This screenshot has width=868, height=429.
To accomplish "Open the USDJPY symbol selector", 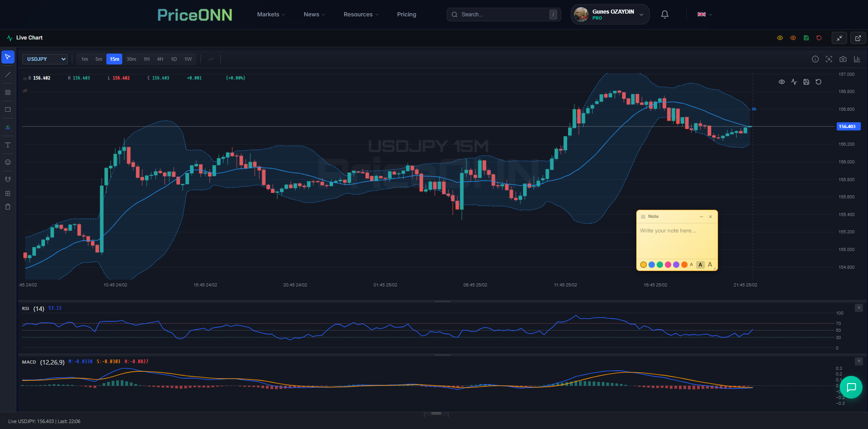I will [x=45, y=59].
